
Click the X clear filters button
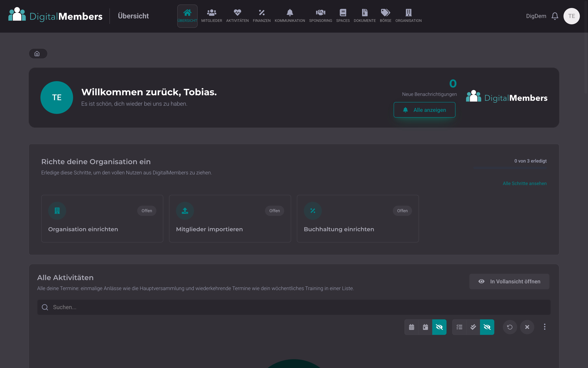[x=527, y=327]
